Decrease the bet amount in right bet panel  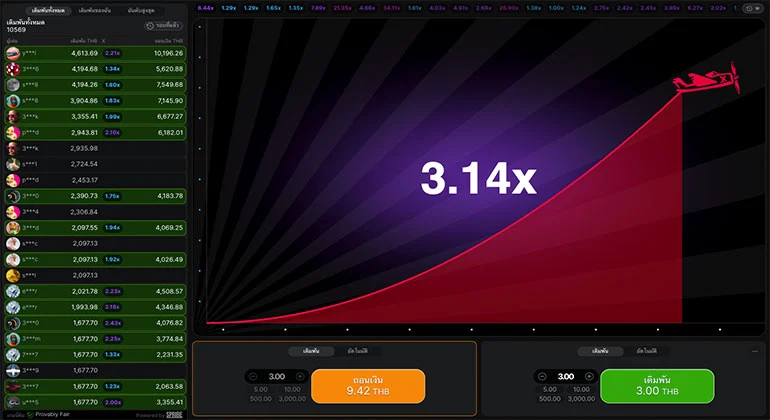pos(543,376)
